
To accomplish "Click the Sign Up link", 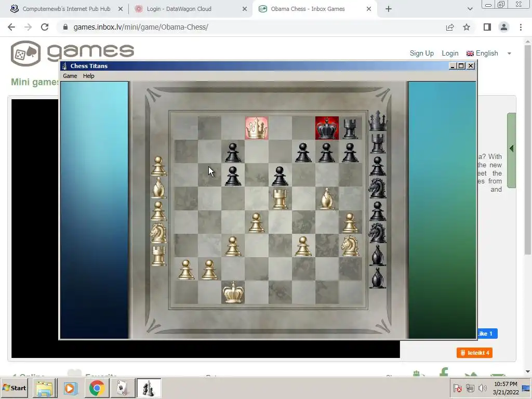I will [422, 54].
